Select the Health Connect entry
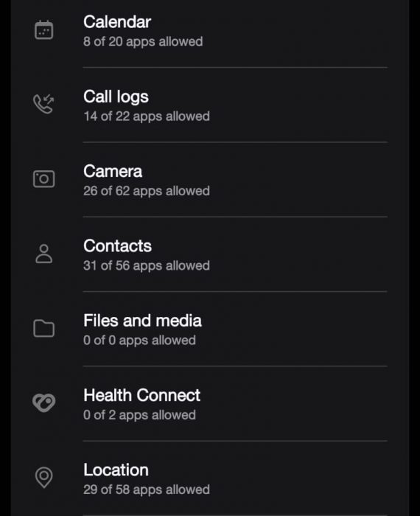 coord(210,404)
